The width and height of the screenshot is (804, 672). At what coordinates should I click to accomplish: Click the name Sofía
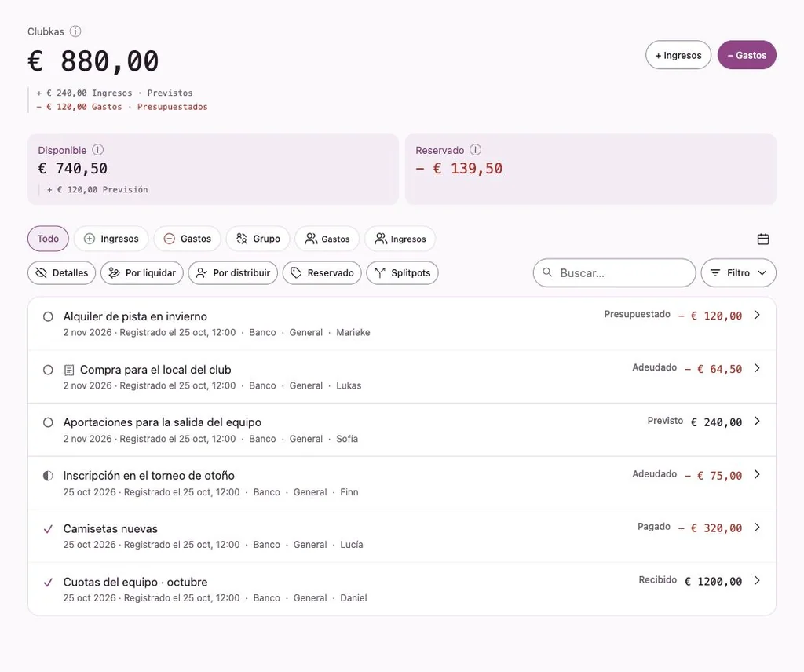click(x=347, y=439)
